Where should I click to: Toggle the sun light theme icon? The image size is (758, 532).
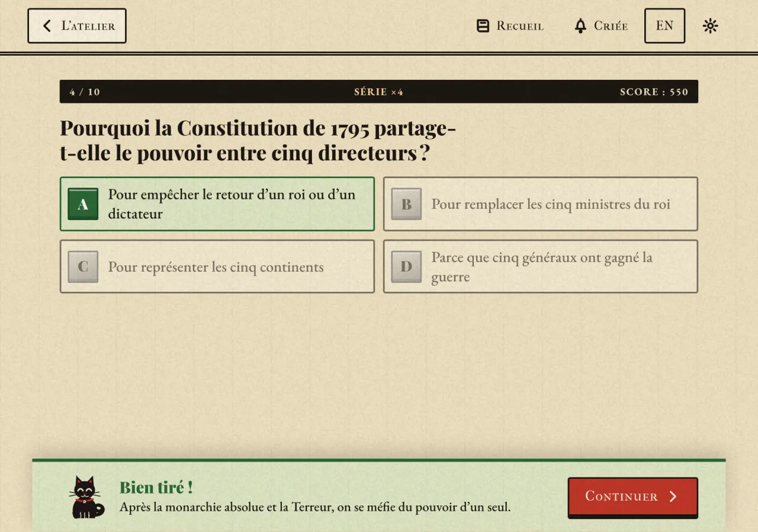[710, 26]
